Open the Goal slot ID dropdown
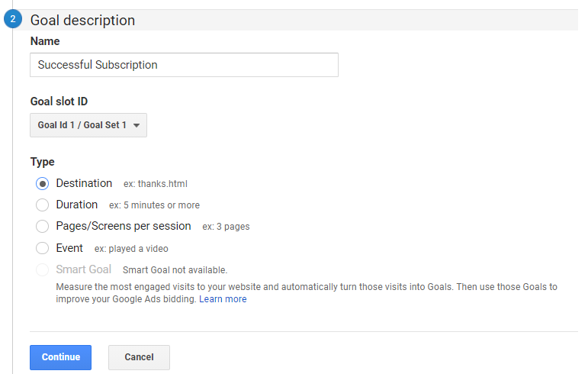The image size is (588, 374). click(88, 125)
